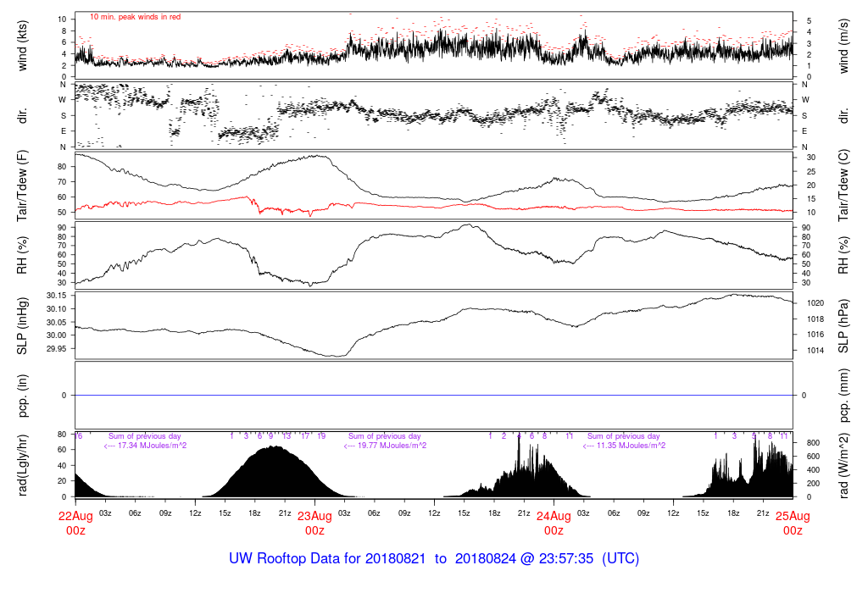Select the 'rad(Lgly/hr)' axis label
Viewport: 868px width, 593px height.
pyautogui.click(x=22, y=465)
